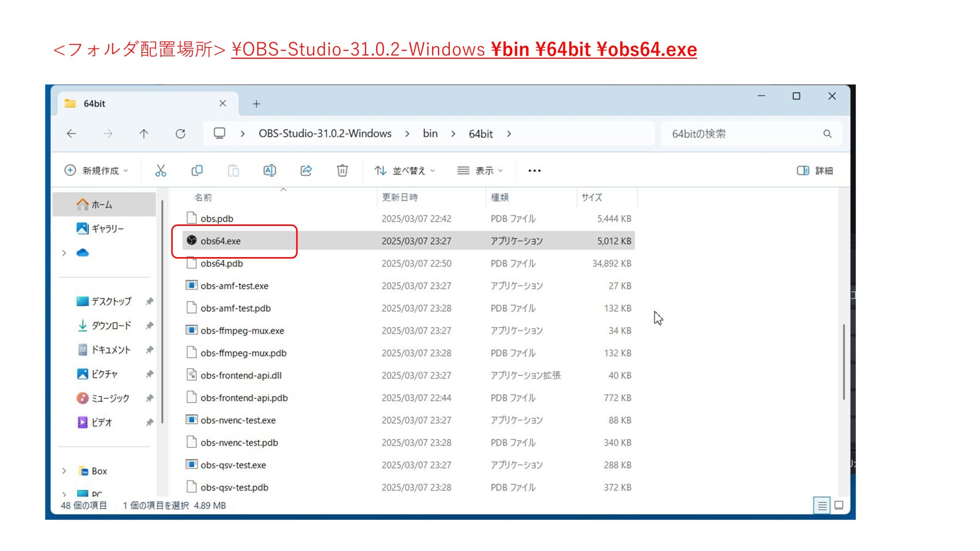Open ギャラリー in the navigation pane
The width and height of the screenshot is (980, 551).
[x=104, y=229]
